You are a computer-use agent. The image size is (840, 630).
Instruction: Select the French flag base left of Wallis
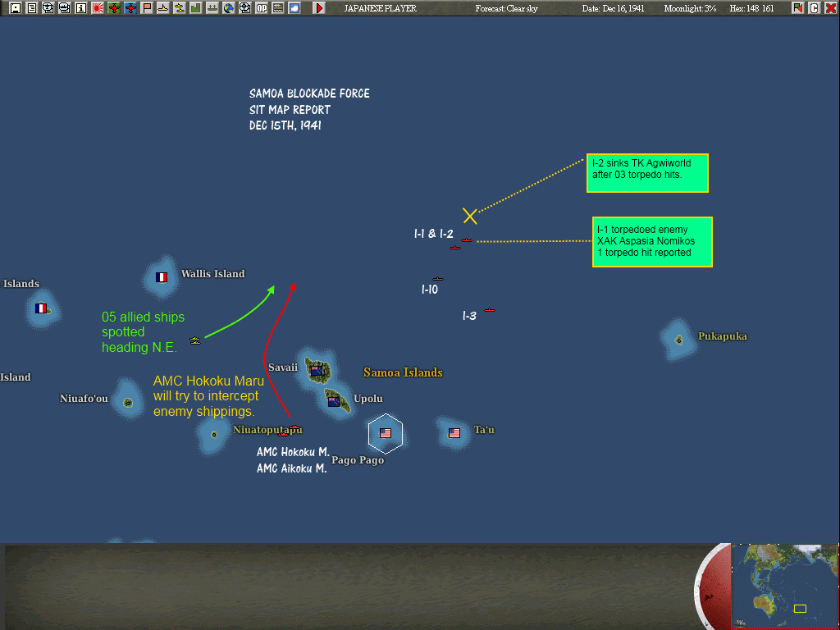pos(41,308)
